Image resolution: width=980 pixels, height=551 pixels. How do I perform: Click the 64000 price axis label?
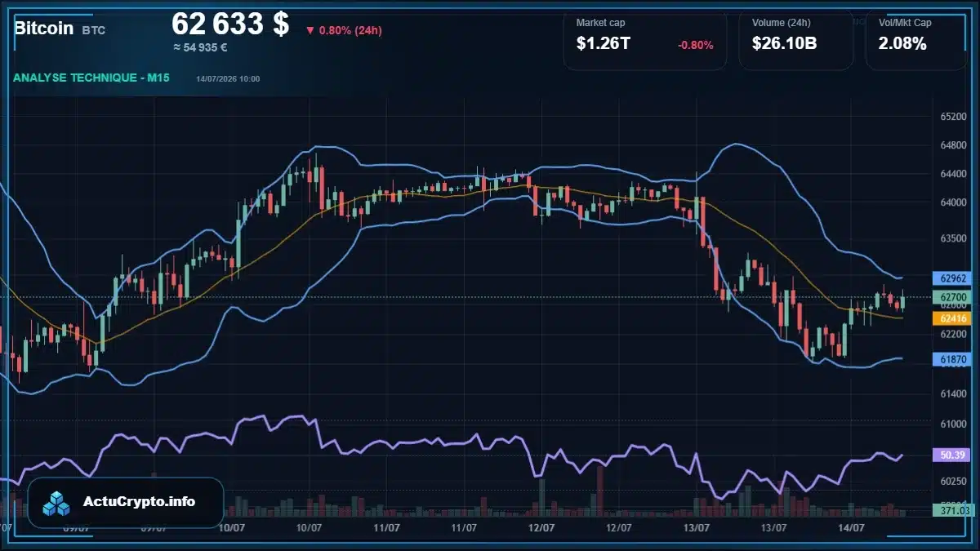click(953, 202)
